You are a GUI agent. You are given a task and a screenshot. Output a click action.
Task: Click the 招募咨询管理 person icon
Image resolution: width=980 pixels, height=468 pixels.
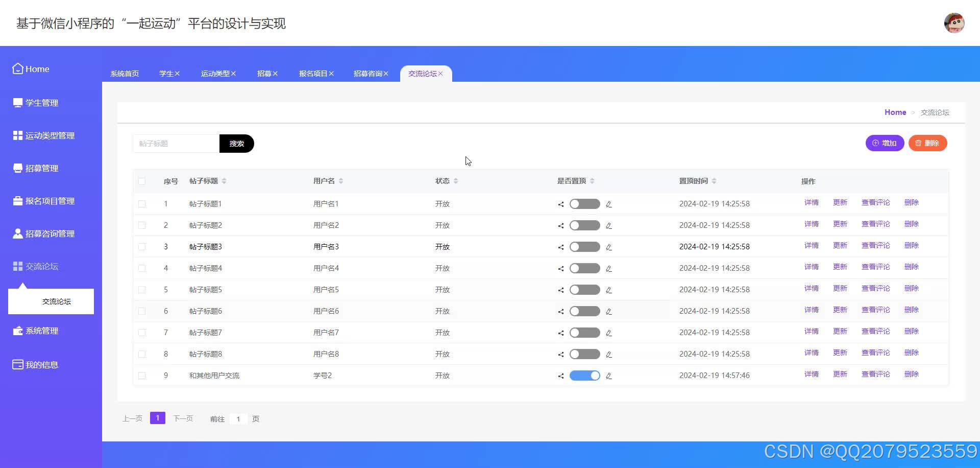(18, 233)
